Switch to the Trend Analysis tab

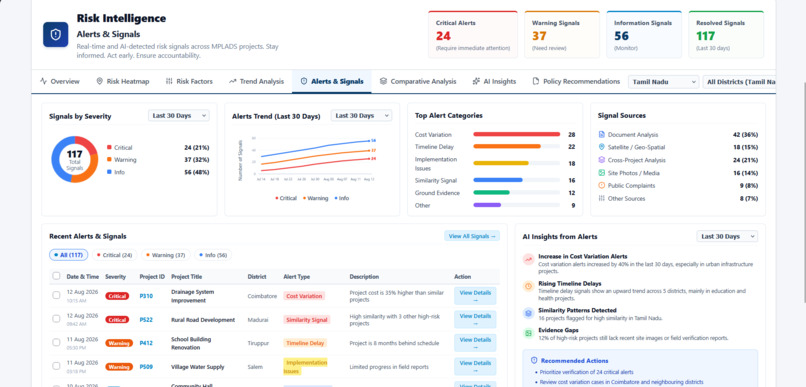click(x=256, y=81)
